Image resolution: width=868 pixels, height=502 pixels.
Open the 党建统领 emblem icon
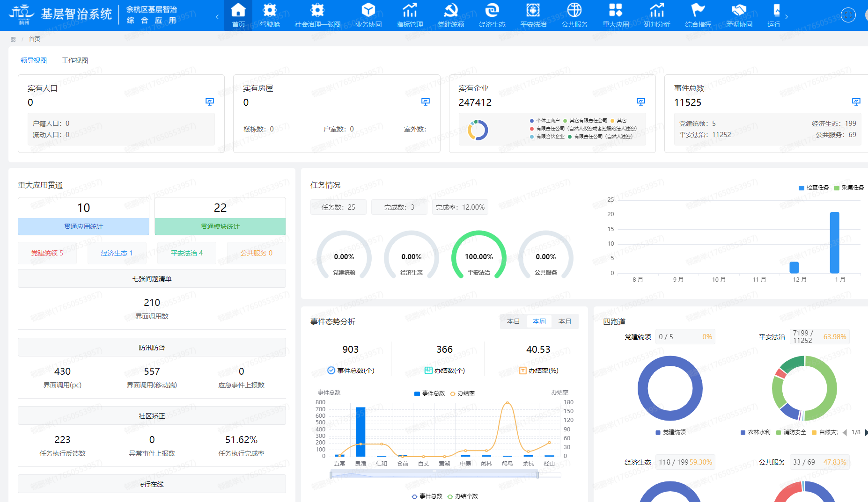point(451,10)
